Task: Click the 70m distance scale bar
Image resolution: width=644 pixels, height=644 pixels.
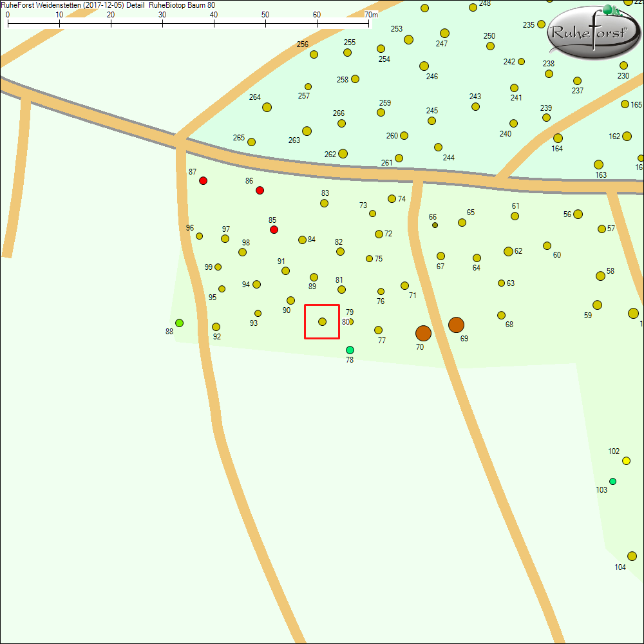Action: tap(188, 23)
